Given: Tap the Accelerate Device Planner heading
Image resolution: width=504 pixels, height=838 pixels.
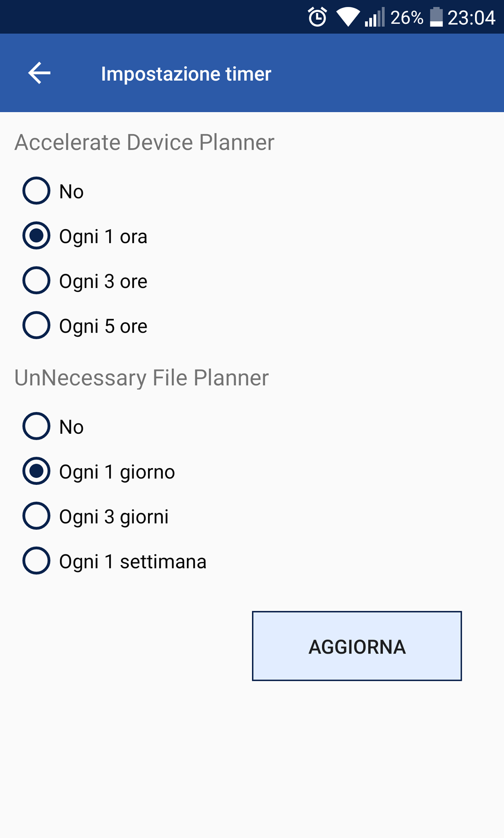Looking at the screenshot, I should click(144, 142).
